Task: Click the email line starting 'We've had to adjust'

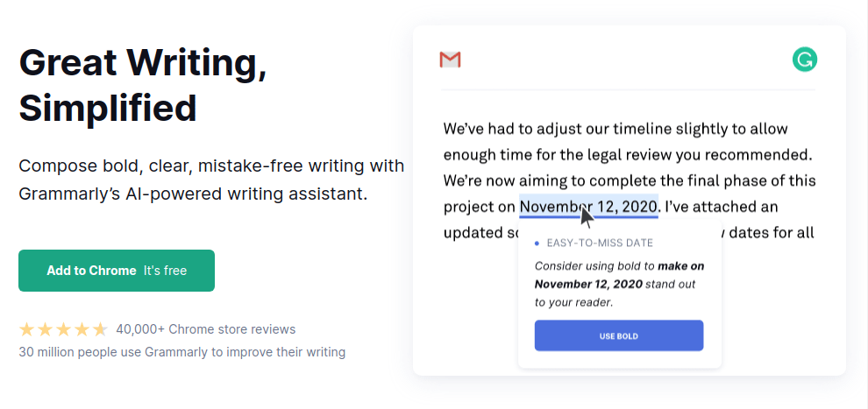Action: [615, 130]
